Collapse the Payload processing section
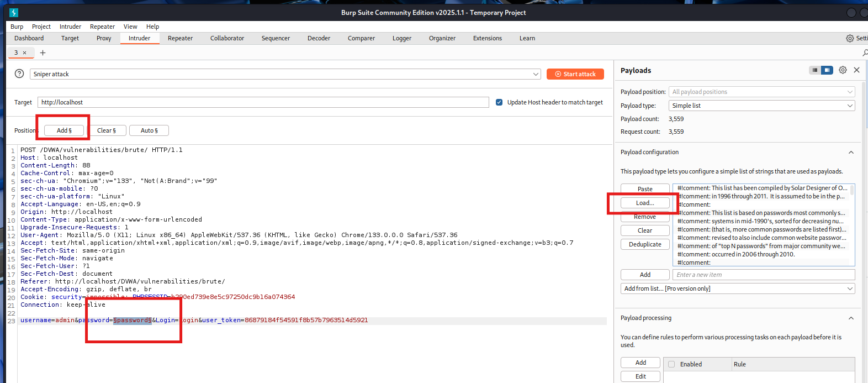This screenshot has height=383, width=868. pyautogui.click(x=851, y=318)
